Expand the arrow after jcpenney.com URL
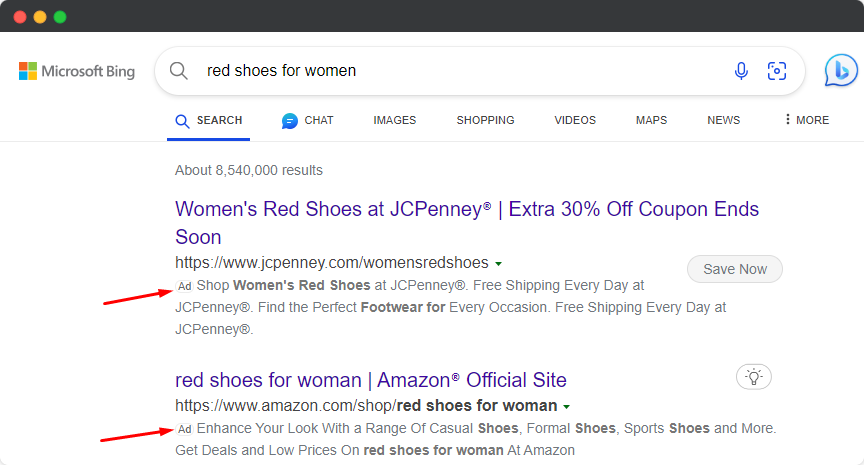 click(499, 264)
